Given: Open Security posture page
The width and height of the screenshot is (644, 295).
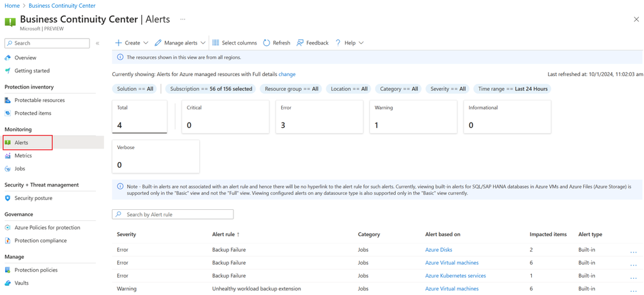Looking at the screenshot, I should [x=34, y=198].
